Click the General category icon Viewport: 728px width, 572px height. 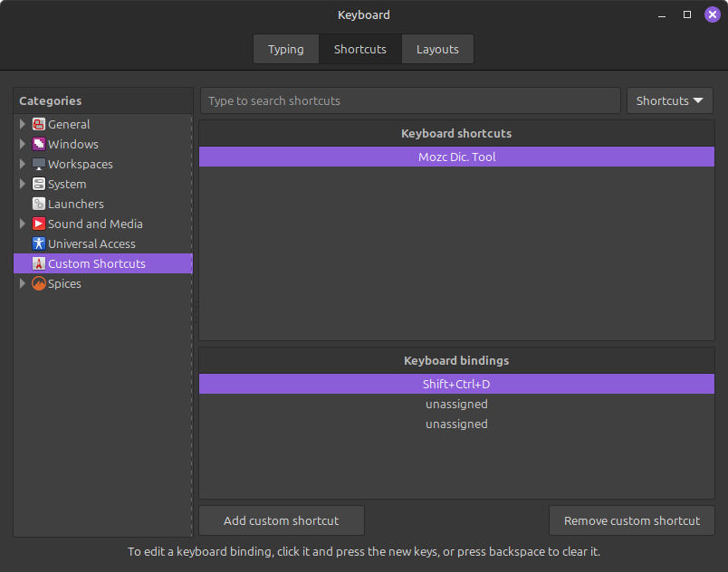coord(39,125)
